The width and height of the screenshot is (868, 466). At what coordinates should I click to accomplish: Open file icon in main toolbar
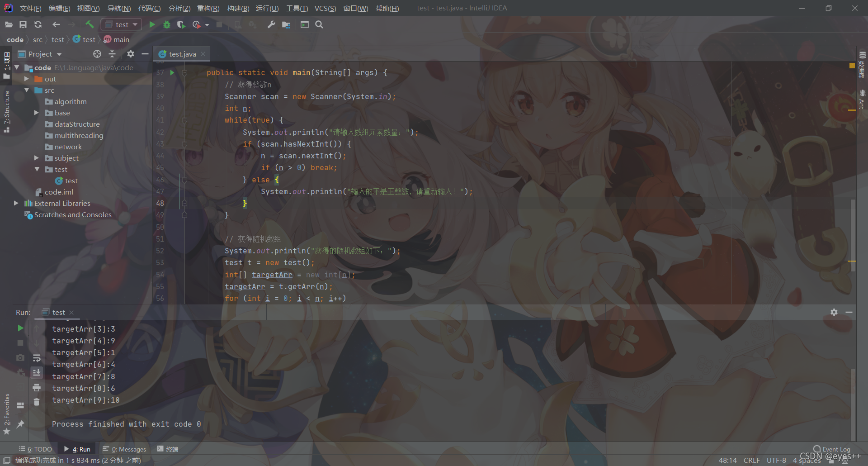point(9,24)
